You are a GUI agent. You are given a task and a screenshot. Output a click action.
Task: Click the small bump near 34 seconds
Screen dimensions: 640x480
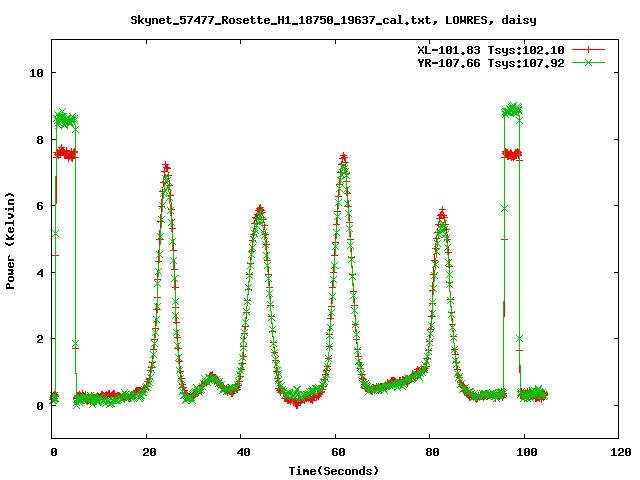211,378
